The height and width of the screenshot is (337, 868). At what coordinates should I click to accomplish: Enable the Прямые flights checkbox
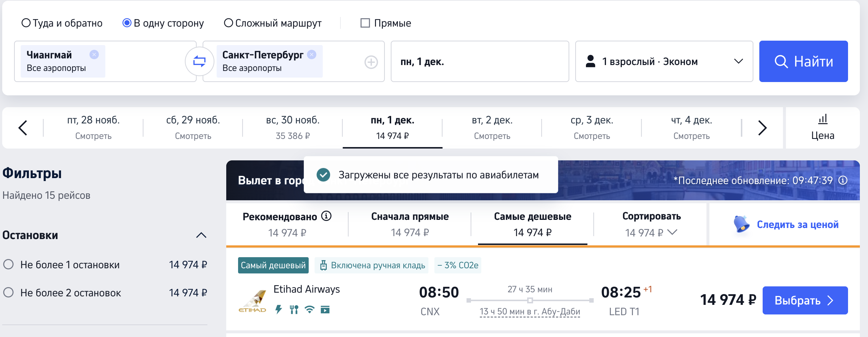pos(365,23)
